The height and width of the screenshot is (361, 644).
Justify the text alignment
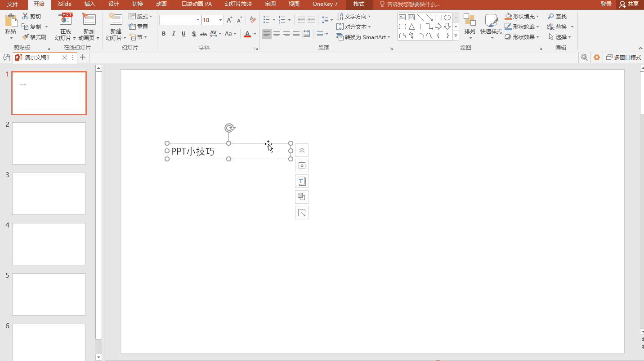(x=296, y=34)
